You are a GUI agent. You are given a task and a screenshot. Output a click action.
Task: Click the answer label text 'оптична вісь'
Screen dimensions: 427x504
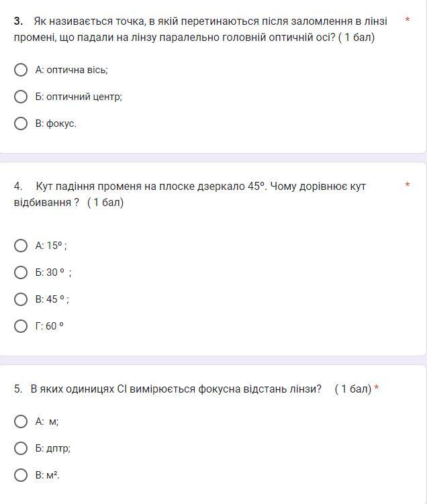[x=77, y=70]
